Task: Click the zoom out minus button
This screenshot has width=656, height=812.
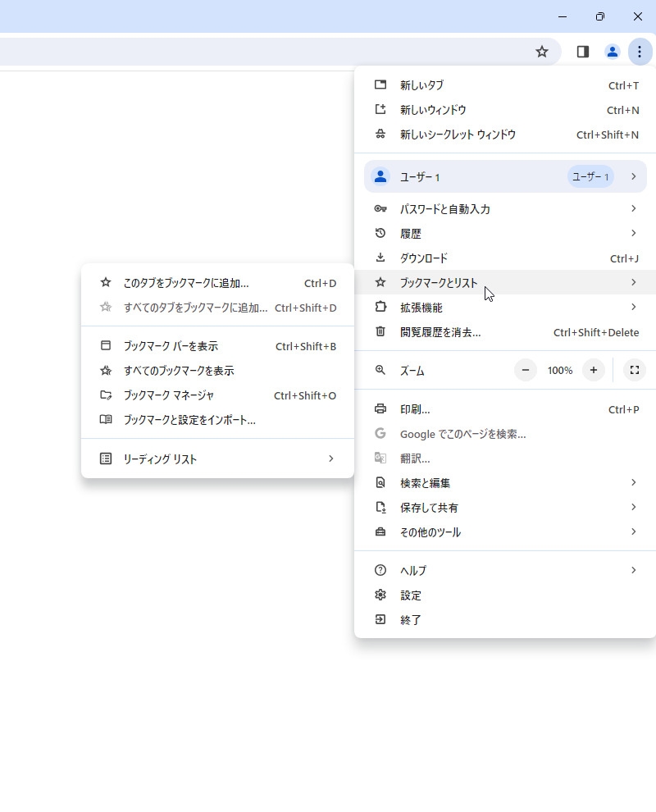Action: click(526, 370)
